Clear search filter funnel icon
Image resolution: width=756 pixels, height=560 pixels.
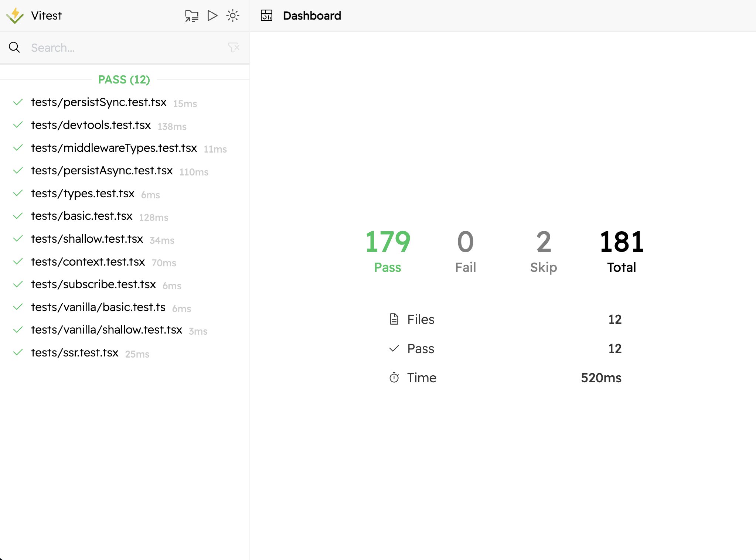click(234, 47)
